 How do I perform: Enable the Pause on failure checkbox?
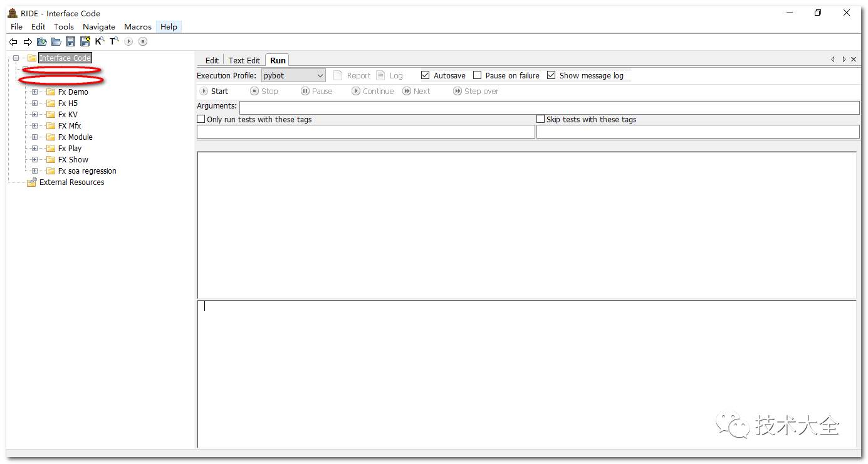[478, 75]
